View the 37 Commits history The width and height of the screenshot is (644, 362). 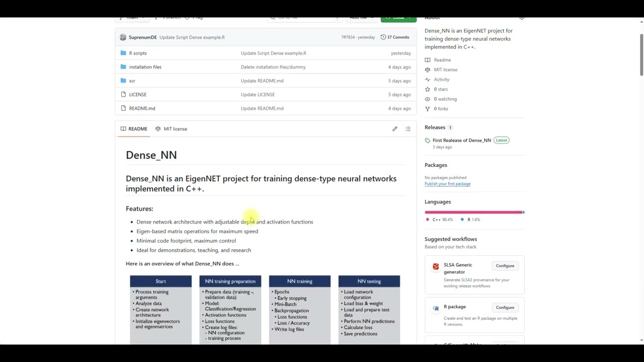[x=395, y=37]
